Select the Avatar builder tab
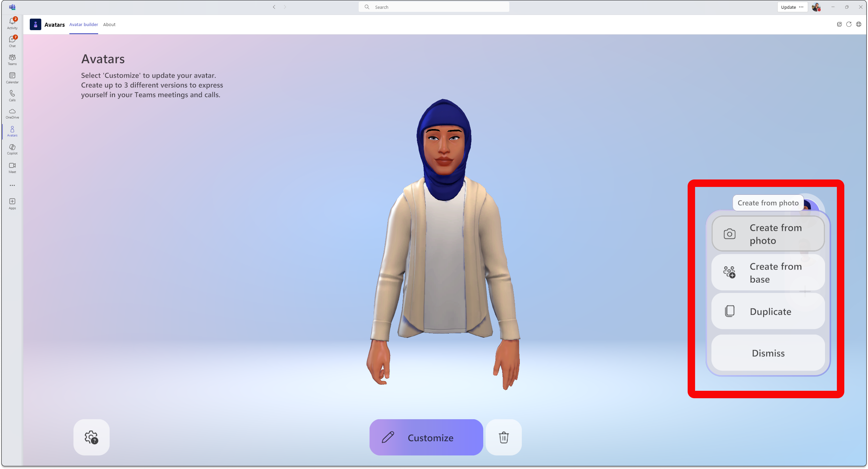Image resolution: width=868 pixels, height=469 pixels. point(83,24)
